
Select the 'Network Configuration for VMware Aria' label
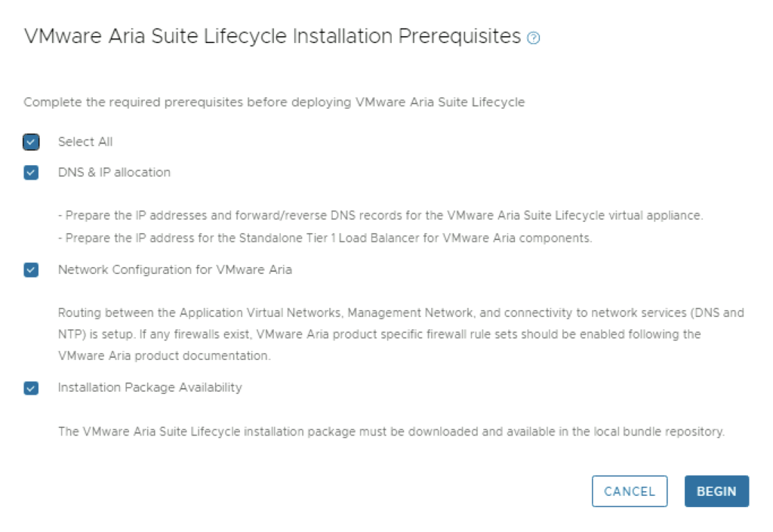(x=174, y=270)
